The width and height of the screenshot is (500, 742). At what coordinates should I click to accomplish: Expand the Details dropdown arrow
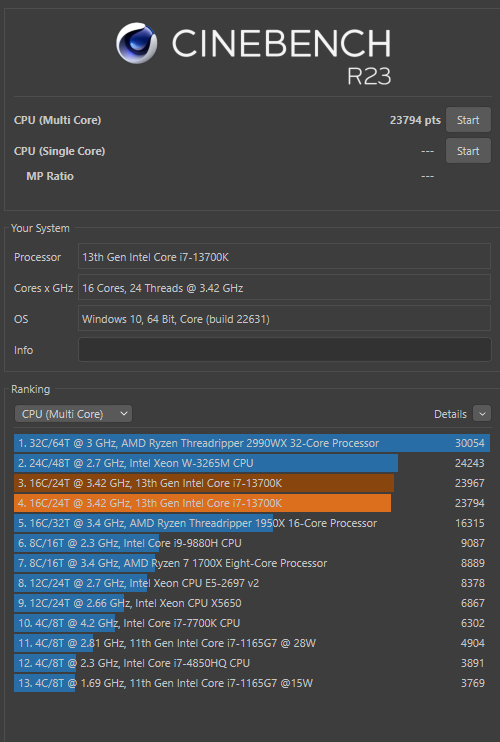482,414
